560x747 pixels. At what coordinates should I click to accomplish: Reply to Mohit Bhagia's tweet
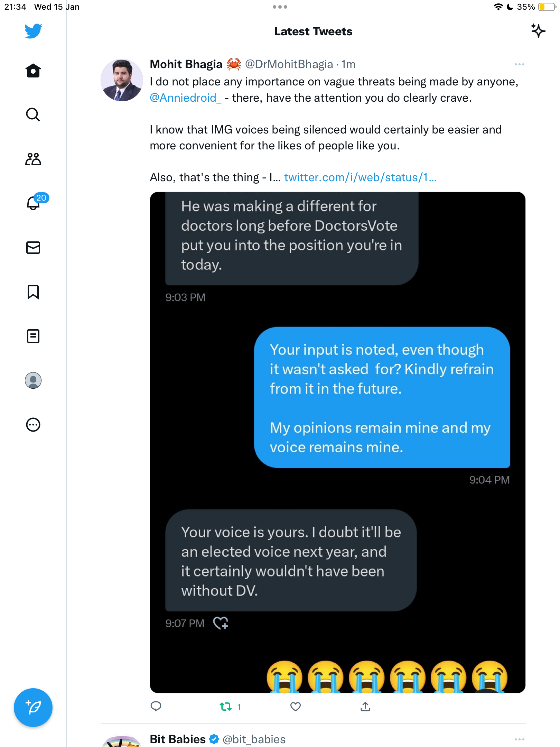click(x=156, y=707)
